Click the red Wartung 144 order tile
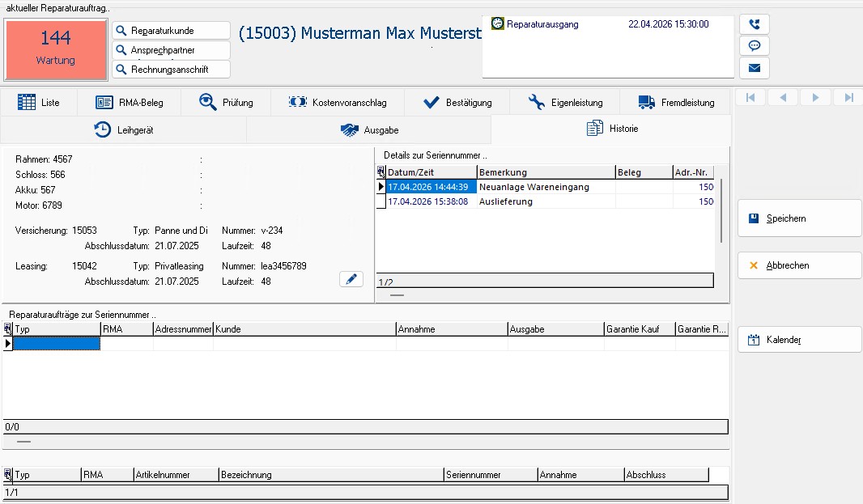The width and height of the screenshot is (863, 504). pyautogui.click(x=56, y=49)
